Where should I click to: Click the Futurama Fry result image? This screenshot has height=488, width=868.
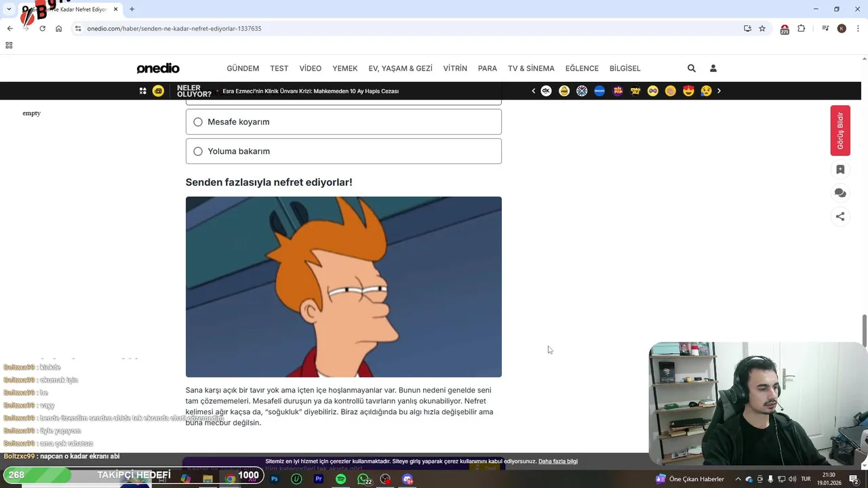[x=343, y=287]
